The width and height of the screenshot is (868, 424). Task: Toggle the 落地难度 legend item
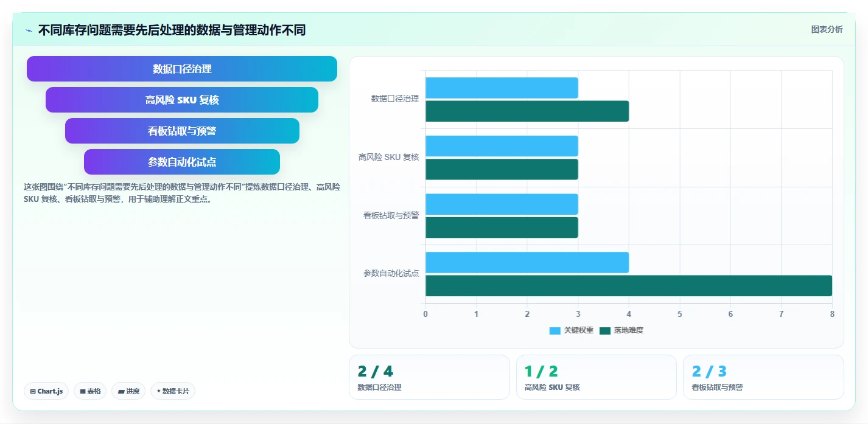point(621,330)
